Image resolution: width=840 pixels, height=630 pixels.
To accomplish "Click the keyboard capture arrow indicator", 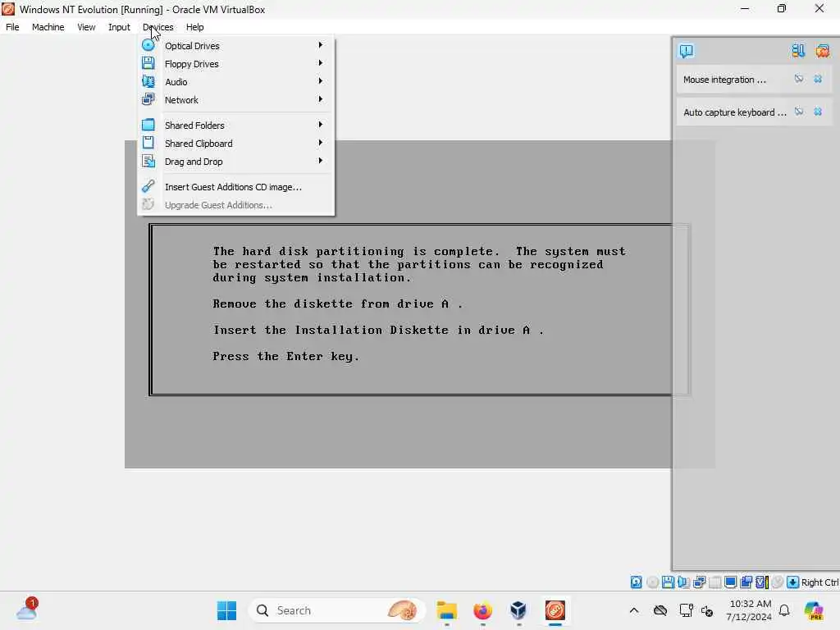I will coord(793,582).
